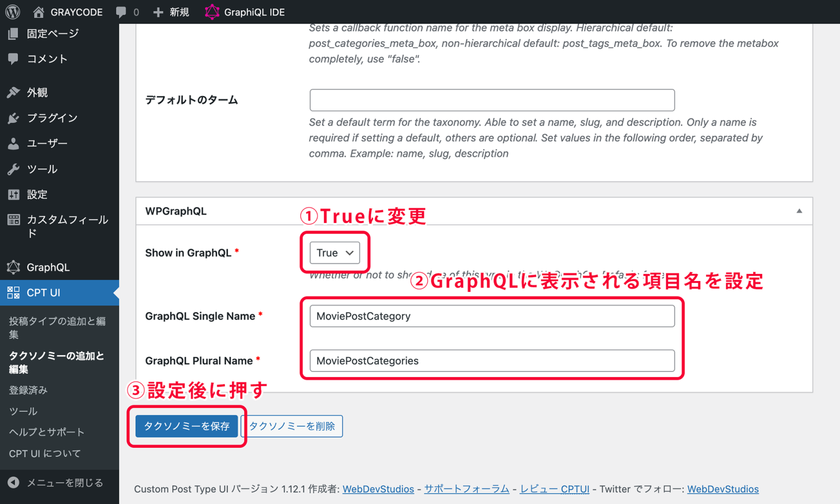
Task: Collapse the WPGraphQL panel triangle
Action: click(799, 211)
